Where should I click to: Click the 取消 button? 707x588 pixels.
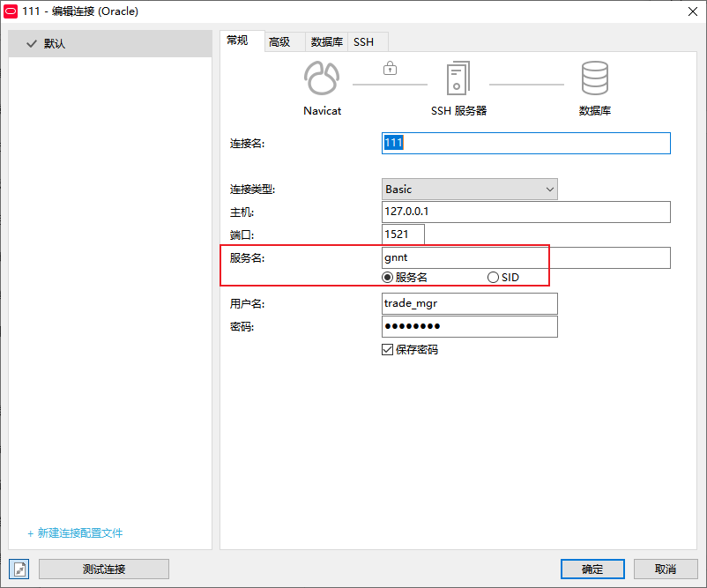[x=666, y=569]
